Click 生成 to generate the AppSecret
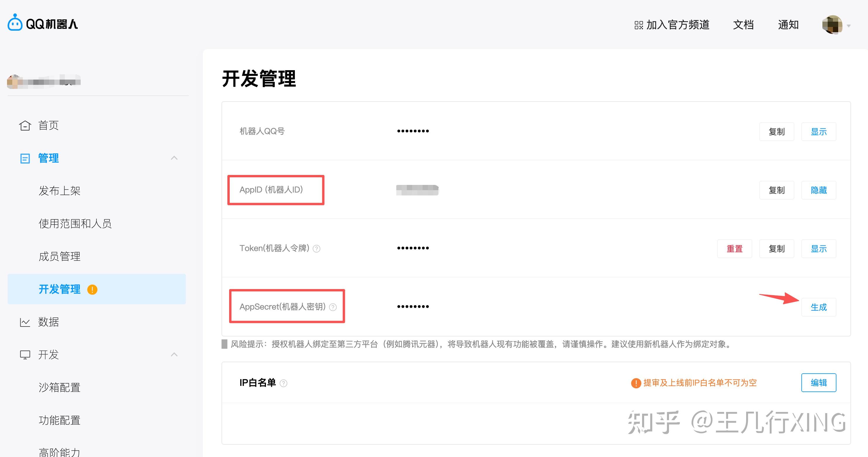The width and height of the screenshot is (868, 457). click(x=819, y=307)
